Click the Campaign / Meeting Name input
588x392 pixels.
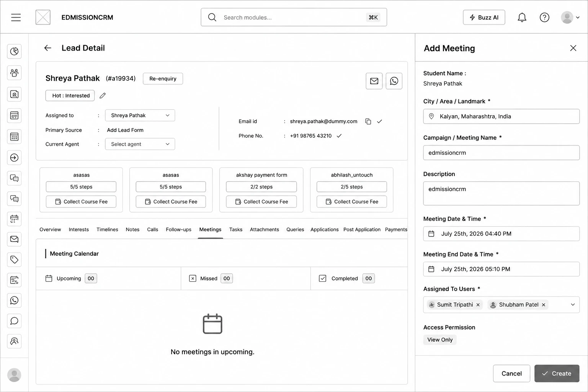(501, 153)
